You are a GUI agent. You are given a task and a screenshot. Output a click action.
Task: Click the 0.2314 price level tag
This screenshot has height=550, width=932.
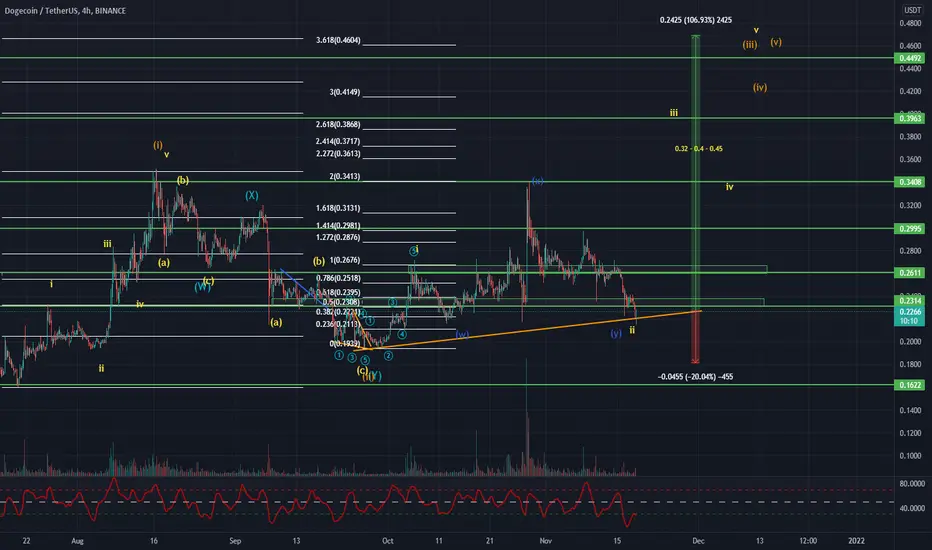click(909, 301)
